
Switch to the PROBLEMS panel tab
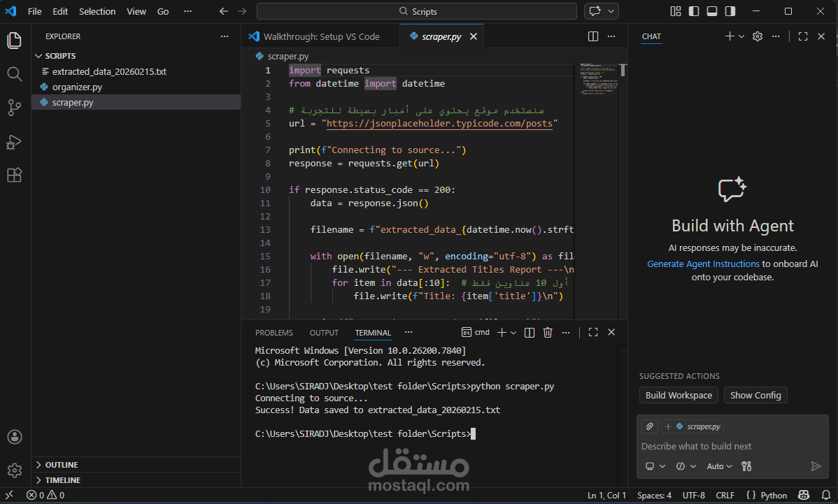point(274,333)
